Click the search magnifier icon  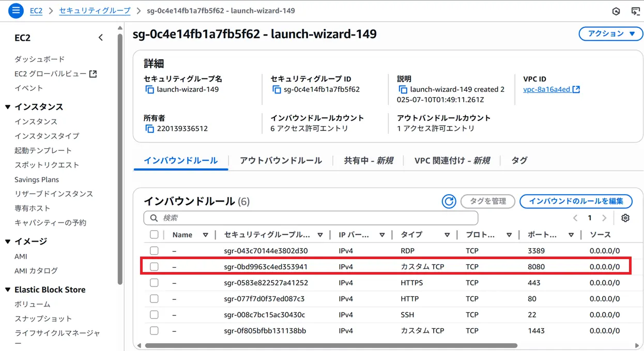coord(154,218)
